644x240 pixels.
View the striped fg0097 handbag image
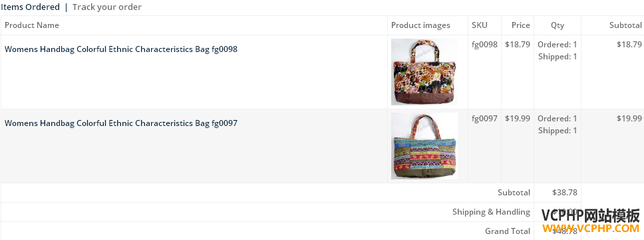424,146
